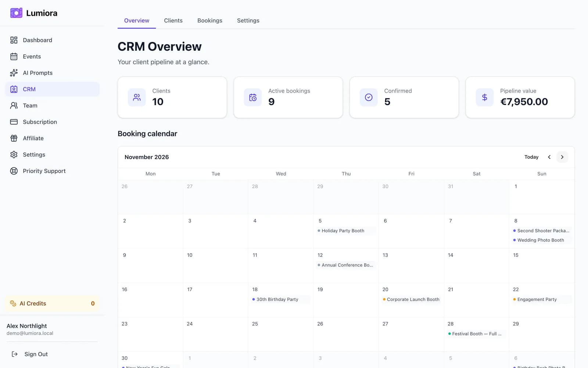Viewport: 588px width, 368px height.
Task: Open the Holiday Party Booth booking
Action: [x=346, y=231]
